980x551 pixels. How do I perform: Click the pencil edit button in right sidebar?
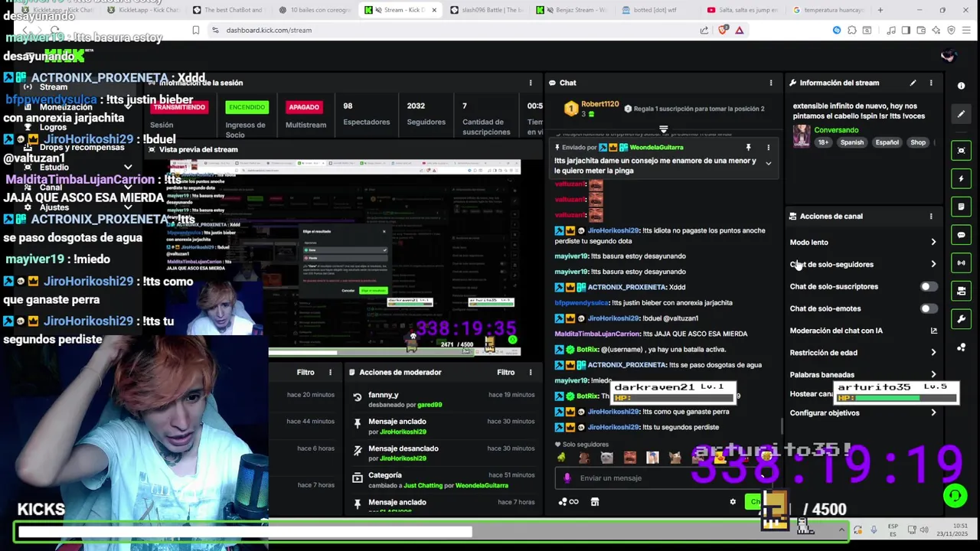pos(962,115)
